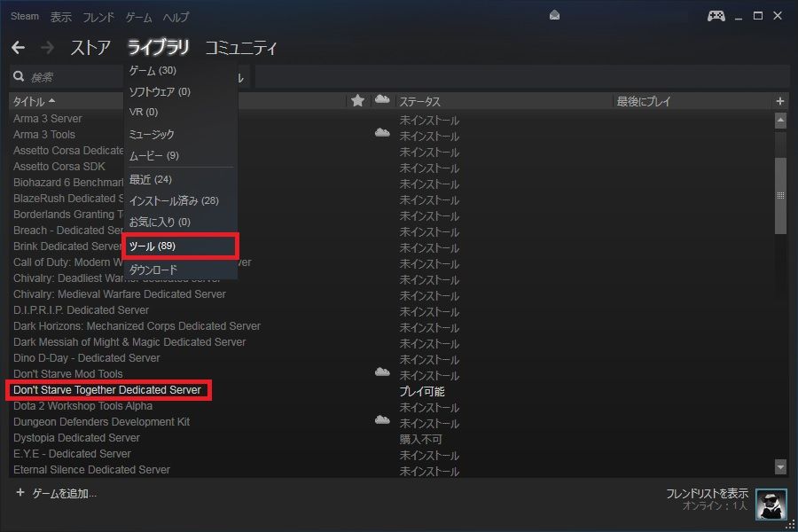Select Assetto Corsa SDK row

pyautogui.click(x=59, y=167)
